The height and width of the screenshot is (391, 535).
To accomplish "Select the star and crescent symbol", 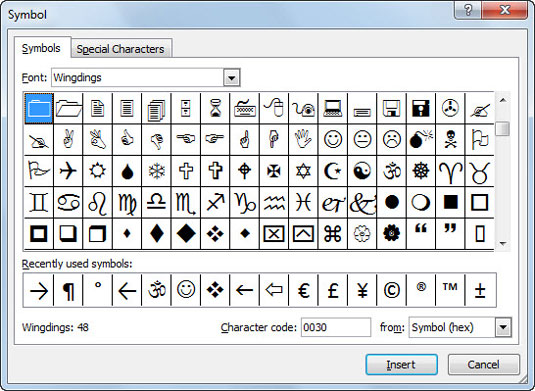I will [x=333, y=171].
